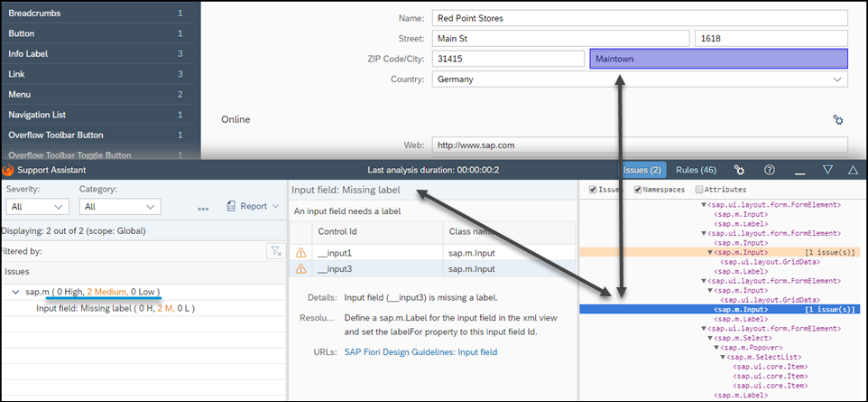The image size is (868, 402).
Task: Click the 'Displaying: 2 out of 2' text
Action: (x=72, y=230)
